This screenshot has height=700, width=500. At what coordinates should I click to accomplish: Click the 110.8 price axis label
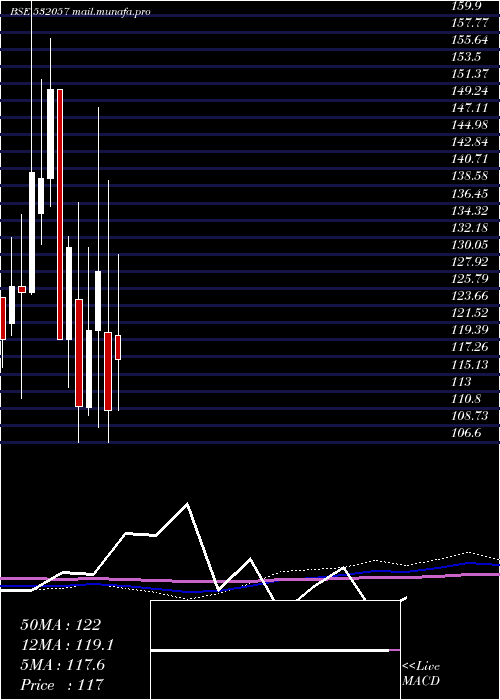[x=468, y=398]
